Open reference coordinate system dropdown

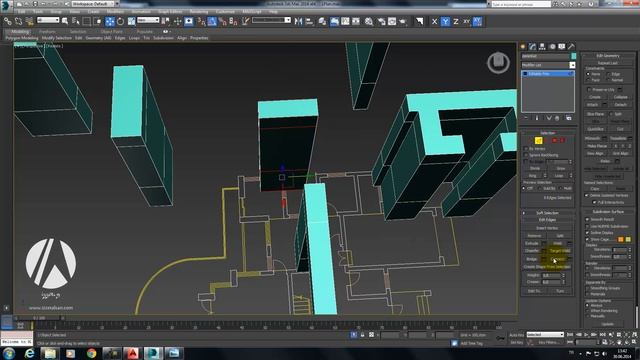click(x=148, y=20)
